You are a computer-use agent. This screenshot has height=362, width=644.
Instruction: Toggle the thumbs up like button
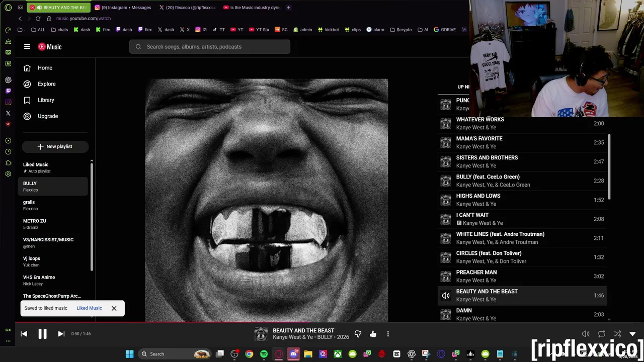pyautogui.click(x=373, y=334)
